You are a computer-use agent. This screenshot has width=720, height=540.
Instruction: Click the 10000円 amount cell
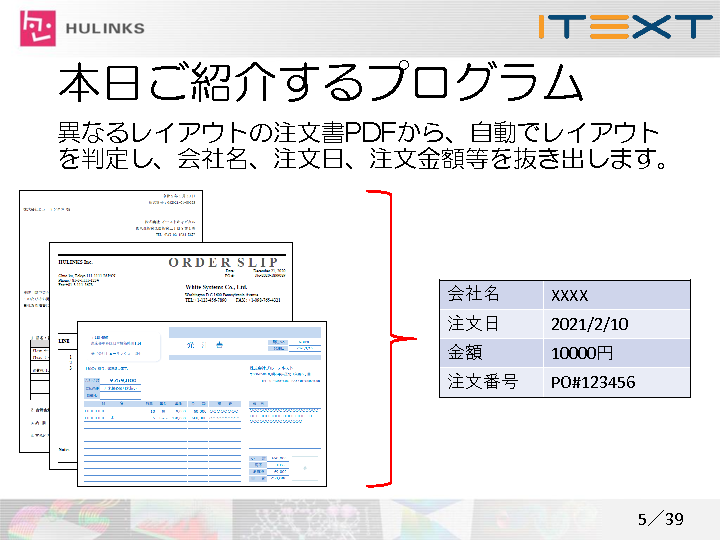[617, 353]
